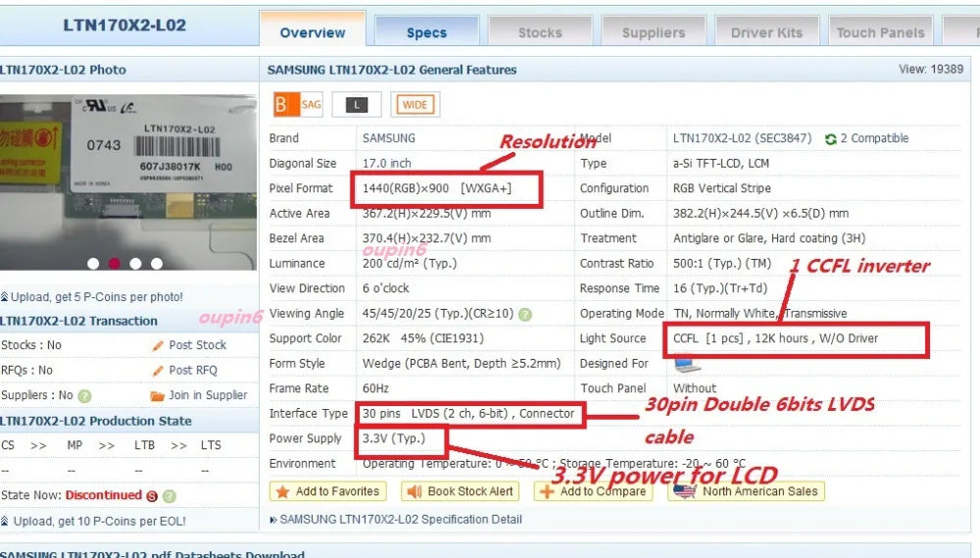980x558 pixels.
Task: Click the a-Si TFT-LCD, LCM type value
Action: pyautogui.click(x=721, y=163)
